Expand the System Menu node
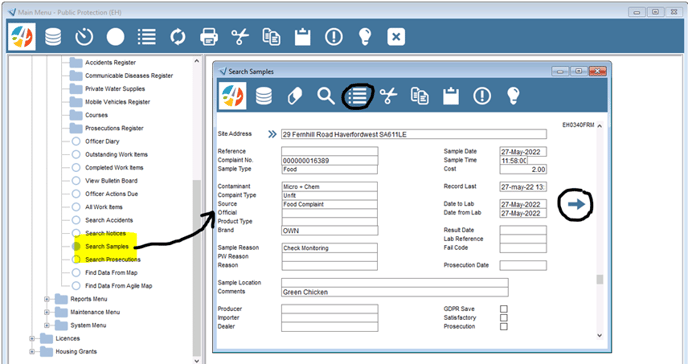The image size is (688, 364). point(47,325)
